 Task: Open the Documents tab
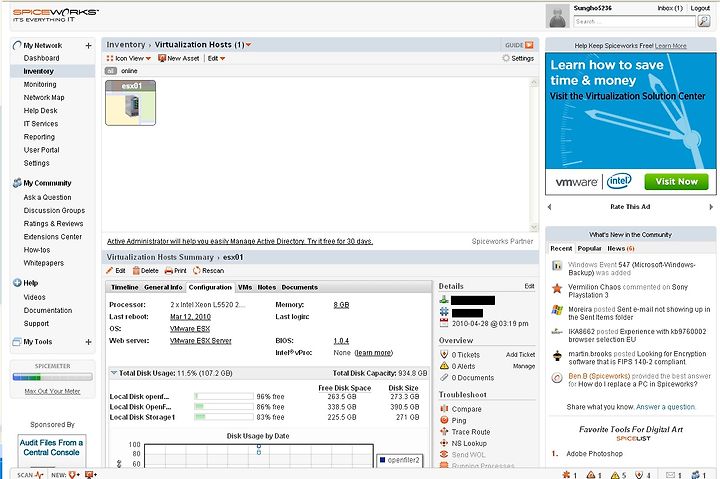299,287
